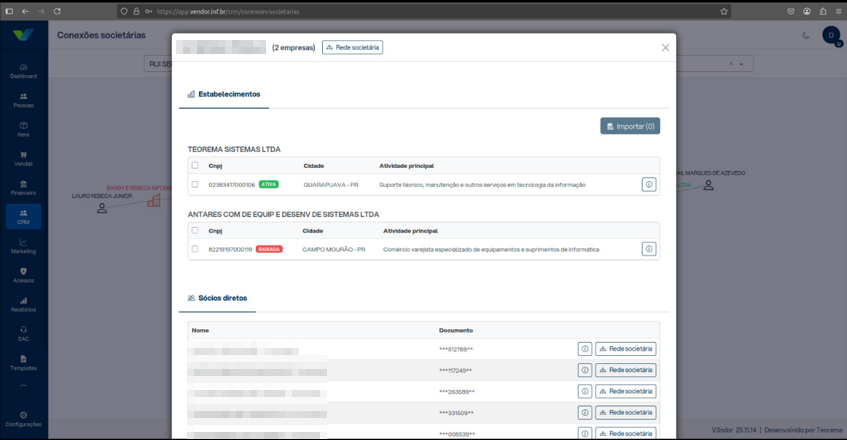Open user avatar menu at top right
This screenshot has height=440, width=847.
[x=831, y=36]
